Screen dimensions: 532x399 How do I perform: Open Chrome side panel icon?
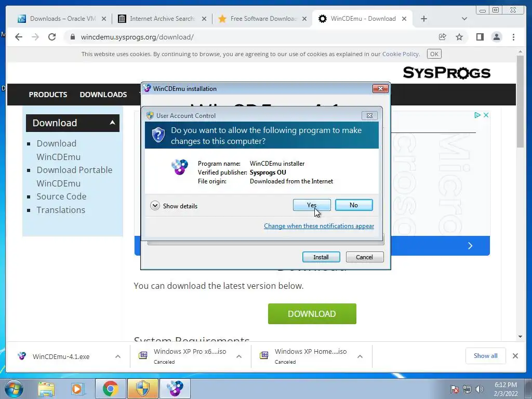(480, 37)
